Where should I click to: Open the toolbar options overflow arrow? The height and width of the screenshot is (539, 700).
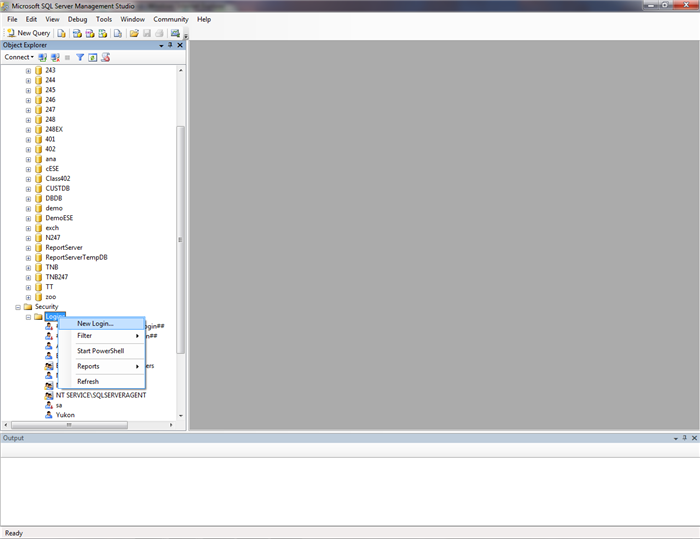pos(186,36)
